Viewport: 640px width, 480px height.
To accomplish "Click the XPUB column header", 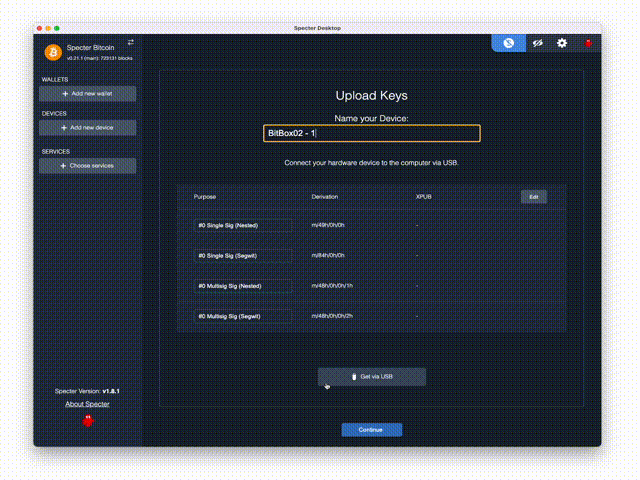I will tap(424, 197).
